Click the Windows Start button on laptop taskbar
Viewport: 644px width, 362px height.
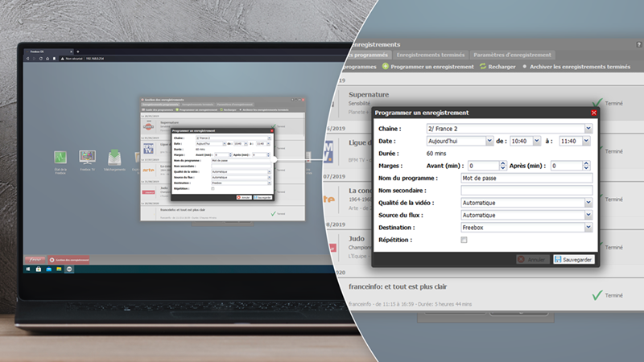coord(28,269)
